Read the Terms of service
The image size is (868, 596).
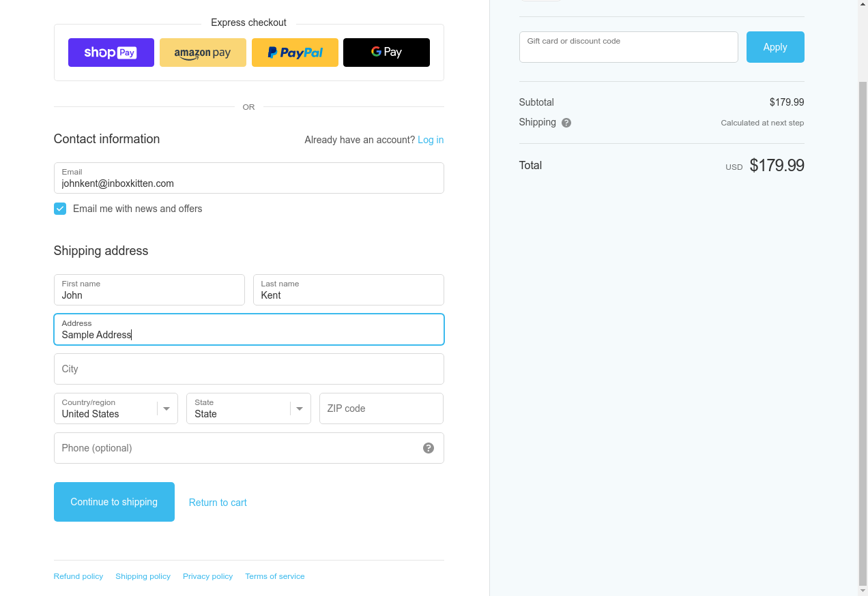pos(275,576)
